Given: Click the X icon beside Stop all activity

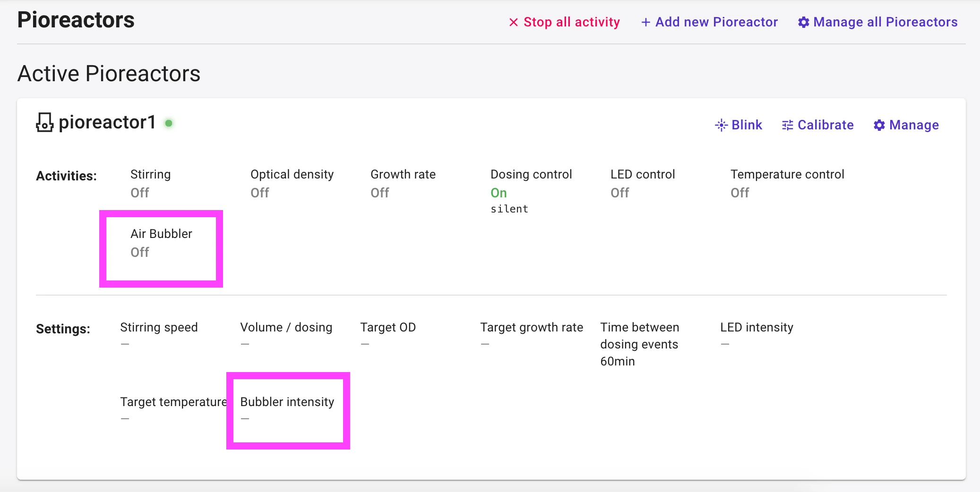Looking at the screenshot, I should pos(514,22).
